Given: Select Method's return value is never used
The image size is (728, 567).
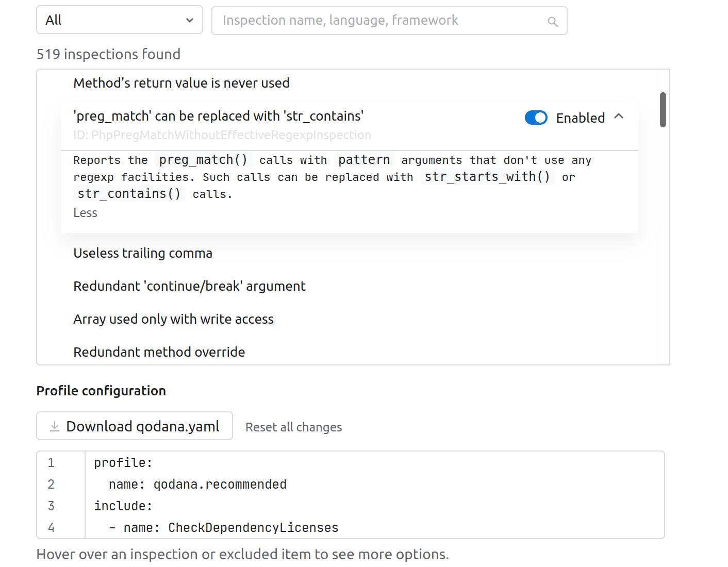Looking at the screenshot, I should tap(181, 83).
